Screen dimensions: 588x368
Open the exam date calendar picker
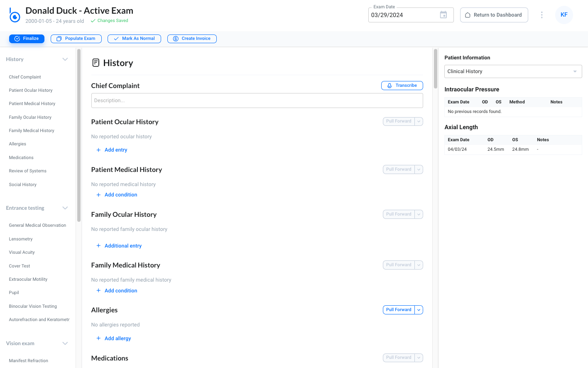point(443,15)
